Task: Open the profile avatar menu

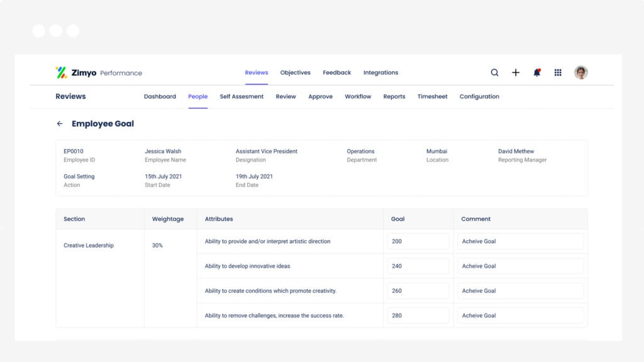Action: (x=580, y=72)
